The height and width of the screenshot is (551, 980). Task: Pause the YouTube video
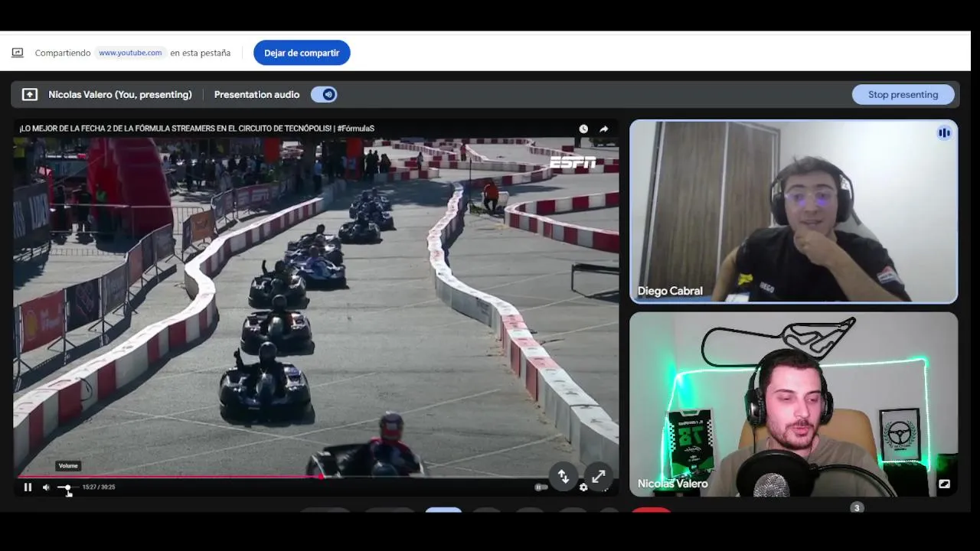point(28,487)
